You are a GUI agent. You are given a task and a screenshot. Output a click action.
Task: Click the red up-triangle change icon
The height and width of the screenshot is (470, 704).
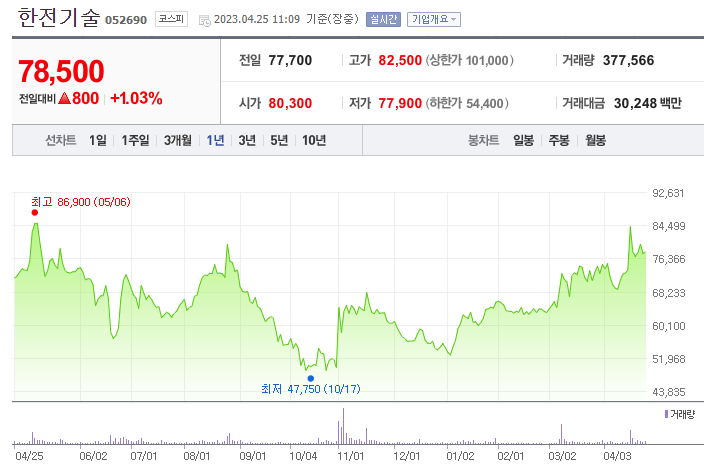pos(64,98)
